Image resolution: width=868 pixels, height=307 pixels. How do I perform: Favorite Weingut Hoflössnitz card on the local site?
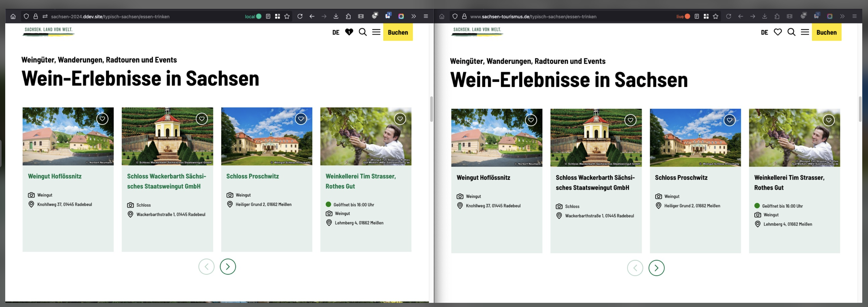click(x=103, y=119)
